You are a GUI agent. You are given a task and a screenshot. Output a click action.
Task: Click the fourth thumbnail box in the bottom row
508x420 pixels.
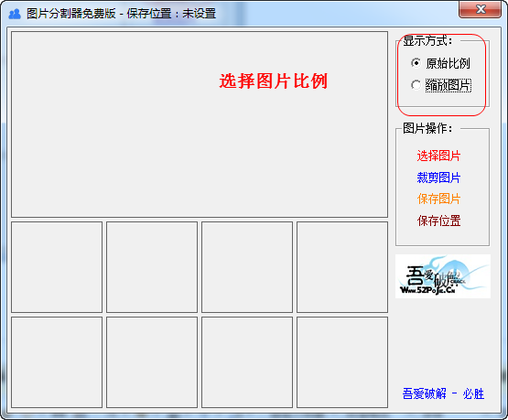(x=342, y=362)
